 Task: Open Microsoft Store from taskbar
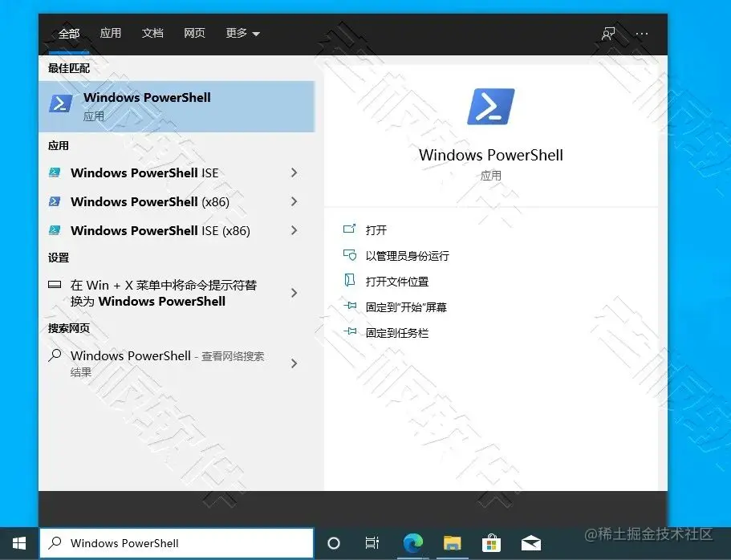pos(491,543)
